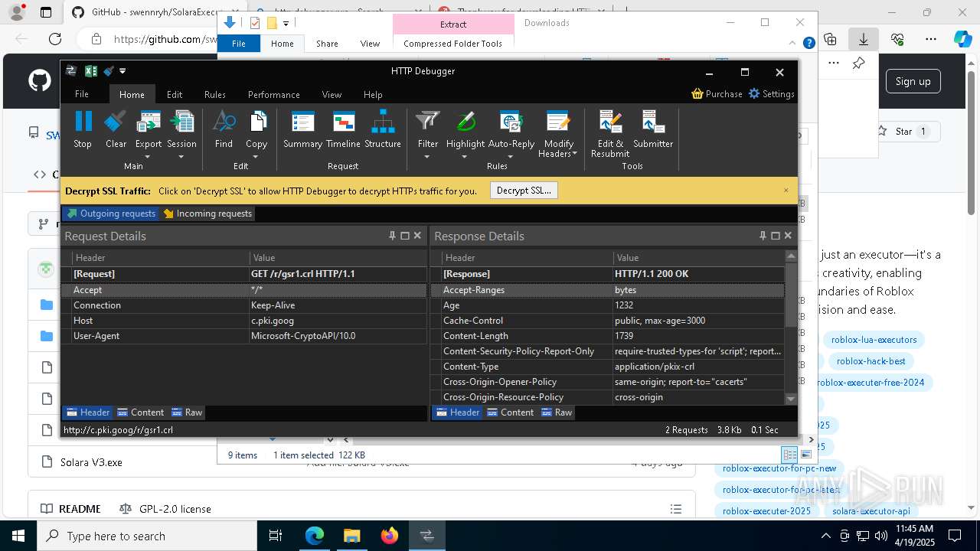Open Firefox from the taskbar

click(x=390, y=536)
